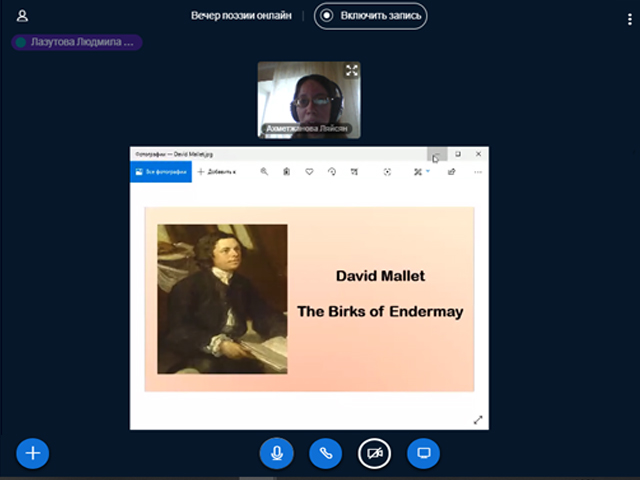Viewport: 640px width, 480px height.
Task: Click the delete trash icon in Photos
Action: pyautogui.click(x=286, y=172)
